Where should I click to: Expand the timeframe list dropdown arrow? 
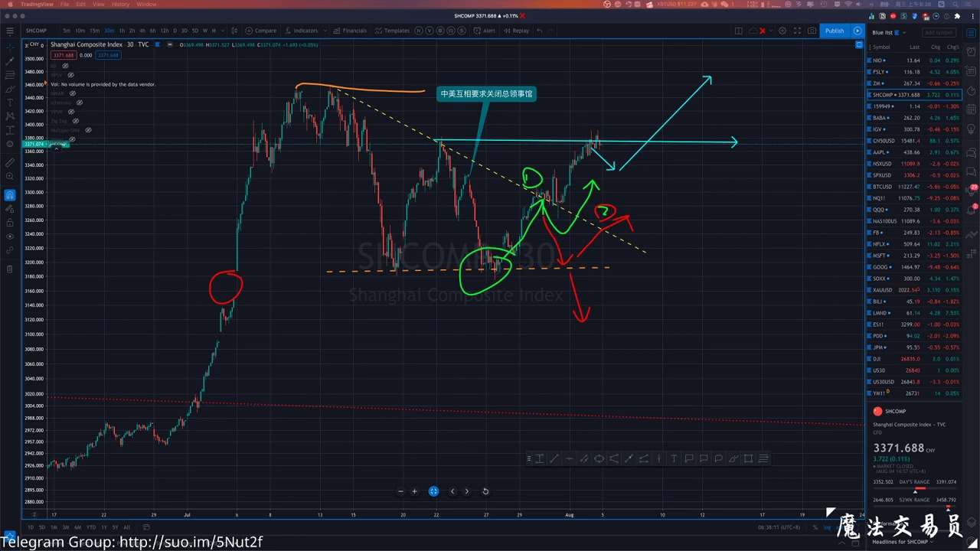tap(222, 31)
